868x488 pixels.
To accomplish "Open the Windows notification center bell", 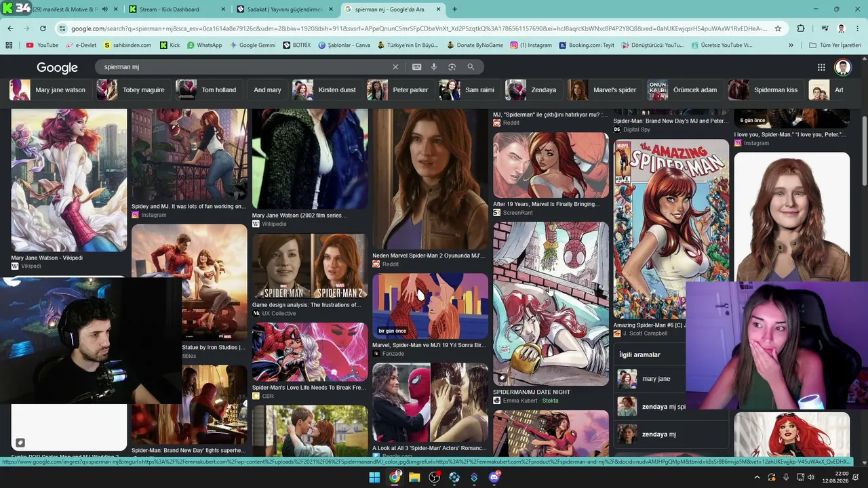I will pyautogui.click(x=856, y=477).
